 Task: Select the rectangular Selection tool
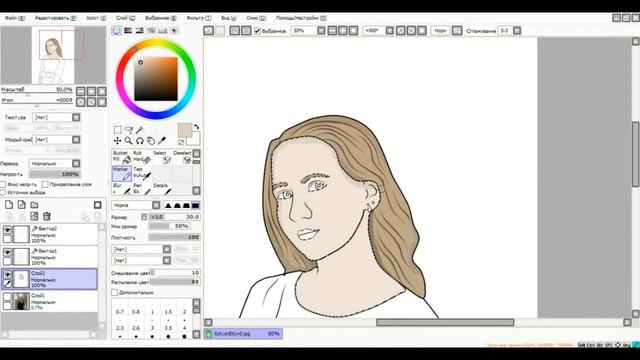coord(118,130)
